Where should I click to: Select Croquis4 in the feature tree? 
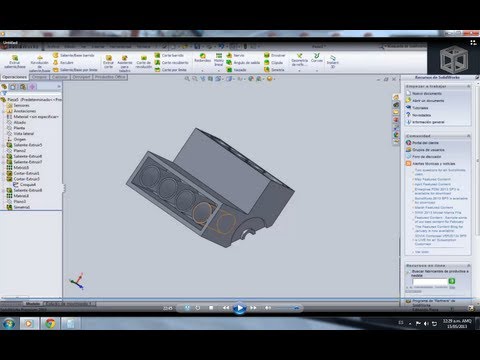click(28, 184)
